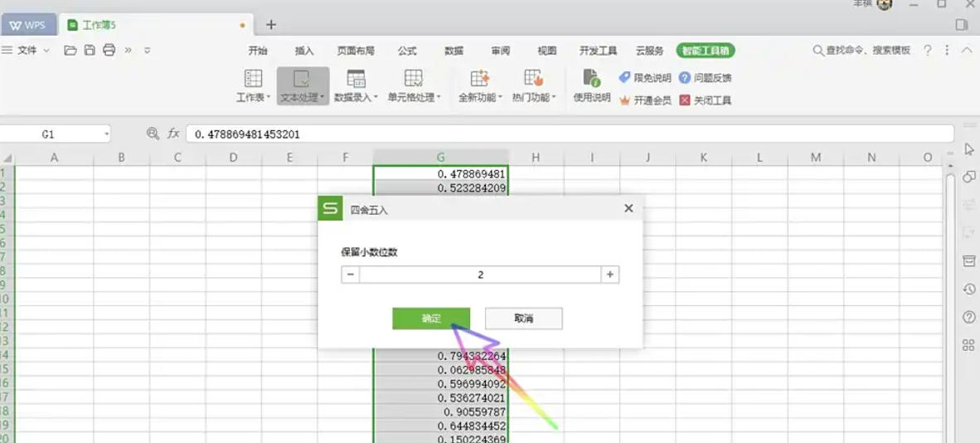This screenshot has width=980, height=443.
Task: Click cell containing 0.644834452
Action: [x=441, y=426]
